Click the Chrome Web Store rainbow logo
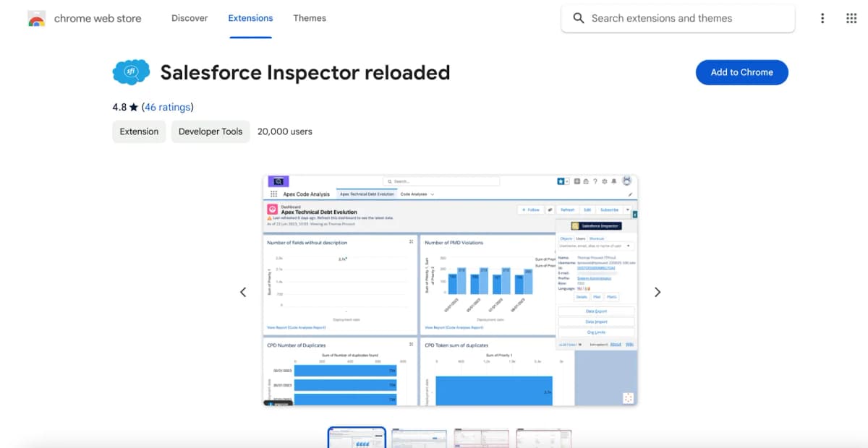Image resolution: width=868 pixels, height=448 pixels. click(x=37, y=19)
